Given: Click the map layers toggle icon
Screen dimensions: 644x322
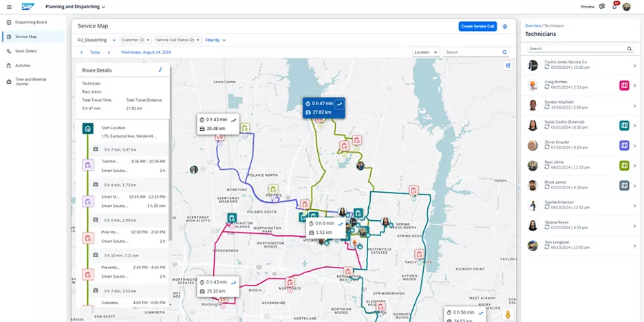Looking at the screenshot, I should coord(508,66).
